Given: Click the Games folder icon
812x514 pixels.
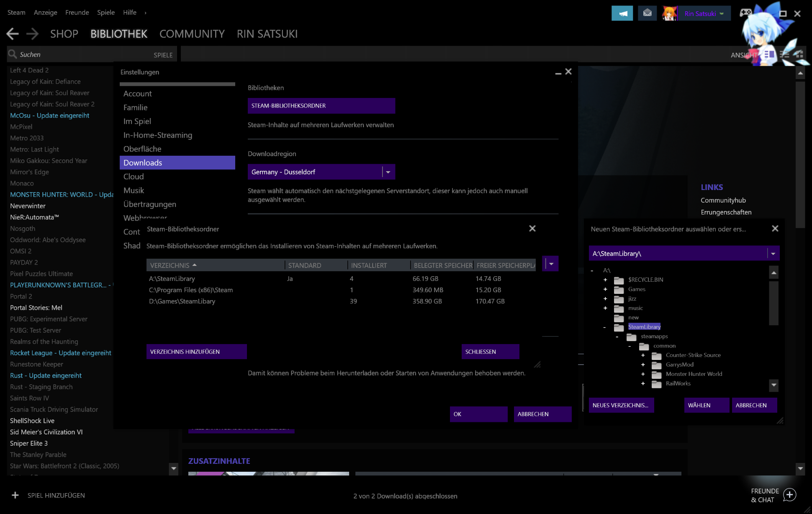Looking at the screenshot, I should coord(619,290).
